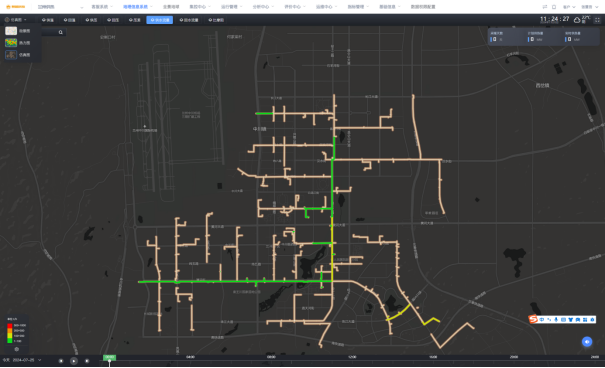Enter fullscreen via the expand icon
605x368 pixels.
pyautogui.click(x=597, y=20)
